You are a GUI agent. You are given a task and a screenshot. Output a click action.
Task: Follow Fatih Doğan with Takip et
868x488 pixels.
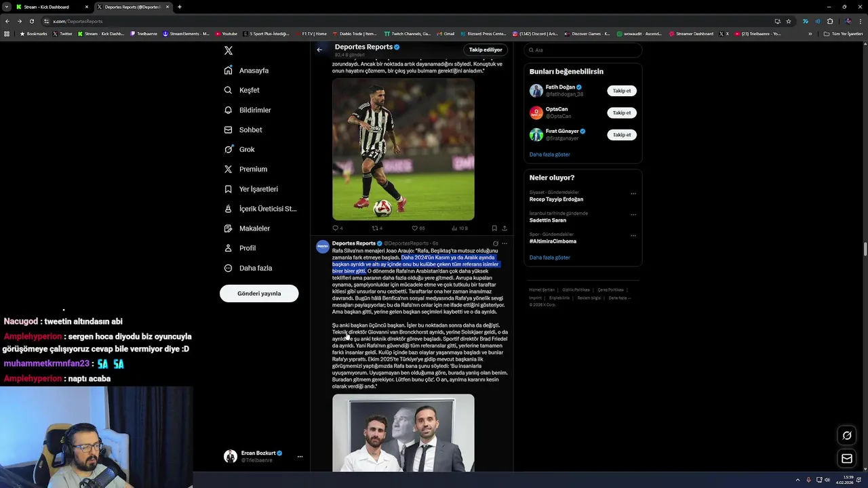622,91
